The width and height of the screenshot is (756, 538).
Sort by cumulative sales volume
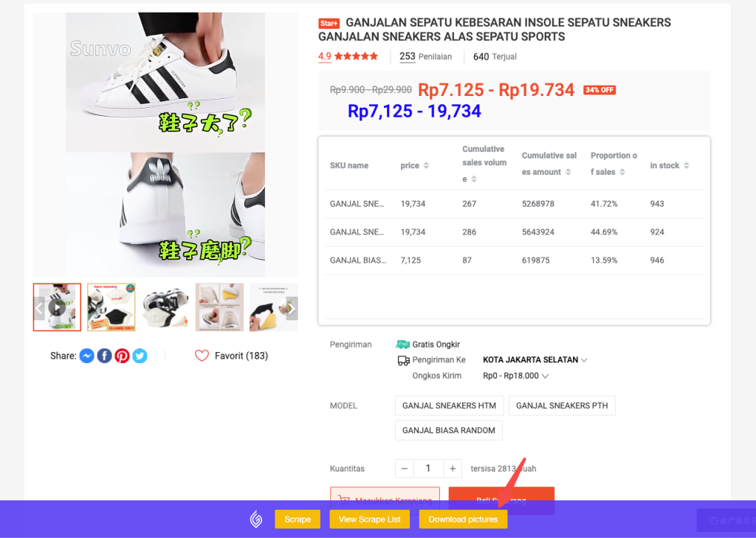point(474,179)
